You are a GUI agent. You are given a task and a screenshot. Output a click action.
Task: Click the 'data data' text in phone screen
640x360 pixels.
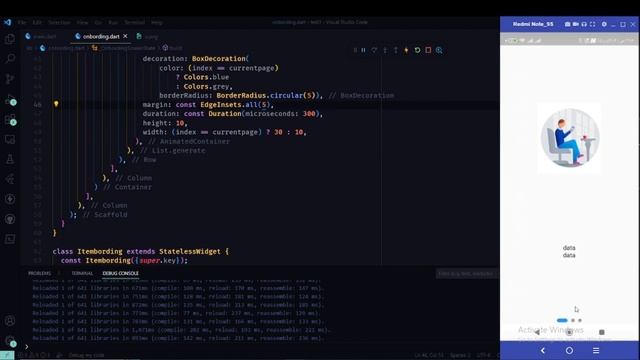569,251
